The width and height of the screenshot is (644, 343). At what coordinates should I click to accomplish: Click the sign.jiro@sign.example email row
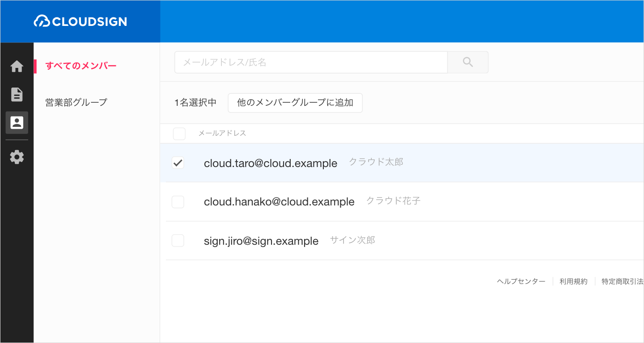(x=261, y=241)
